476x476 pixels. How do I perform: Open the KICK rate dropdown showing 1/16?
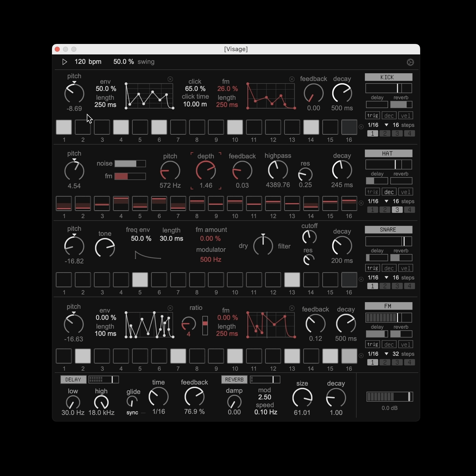386,125
